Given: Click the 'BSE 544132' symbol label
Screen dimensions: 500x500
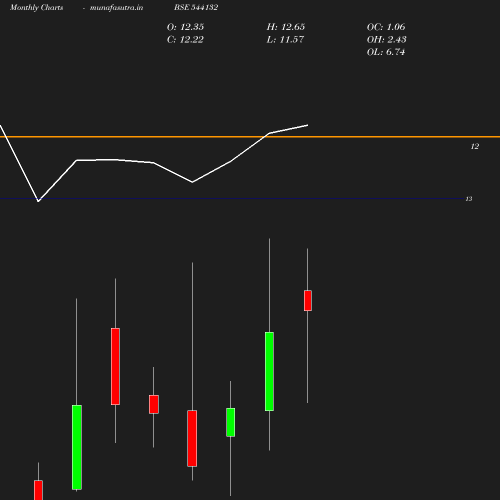Looking at the screenshot, I should (196, 7).
